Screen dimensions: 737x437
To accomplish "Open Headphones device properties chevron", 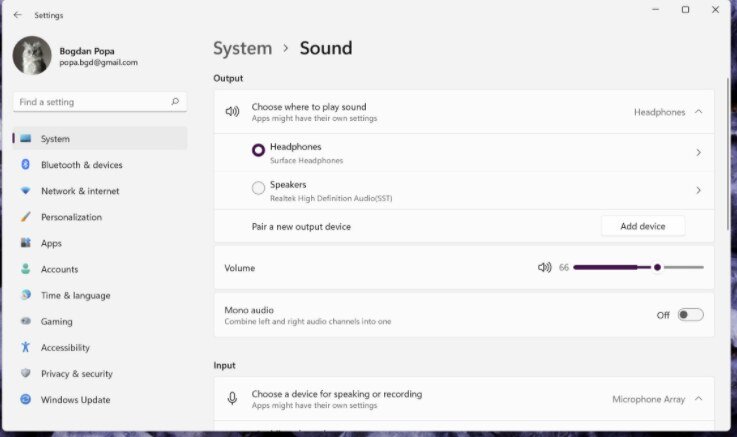I will [698, 153].
